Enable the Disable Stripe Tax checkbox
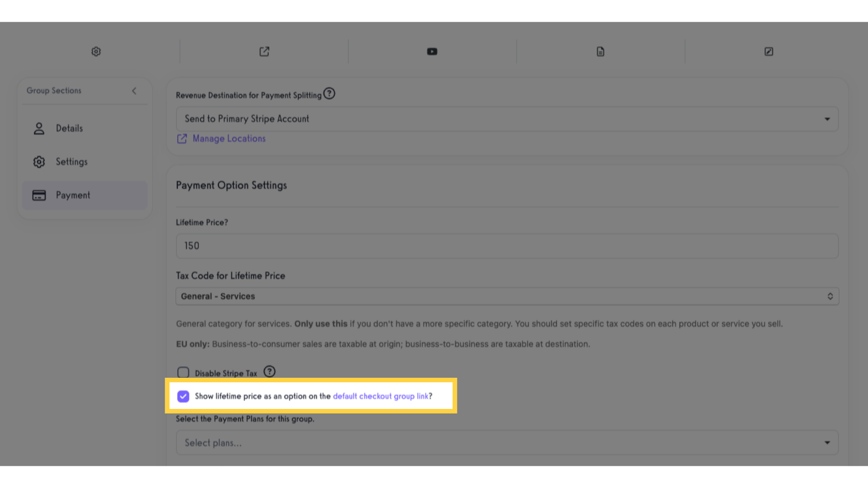The height and width of the screenshot is (488, 868). tap(183, 373)
